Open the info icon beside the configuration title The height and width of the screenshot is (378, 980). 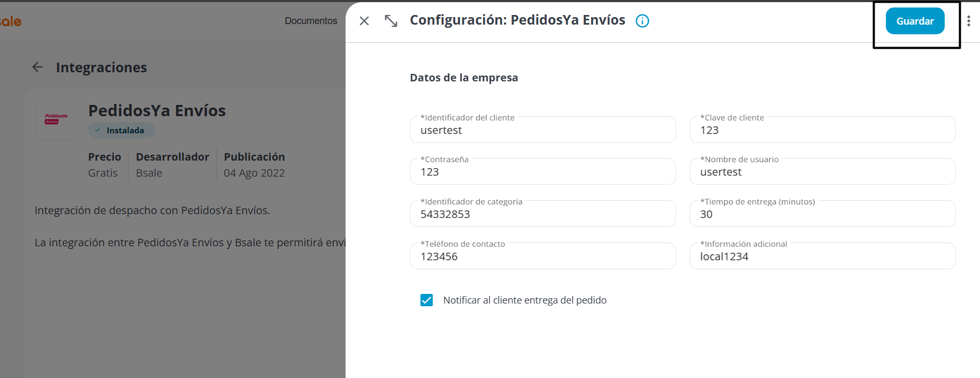point(642,21)
